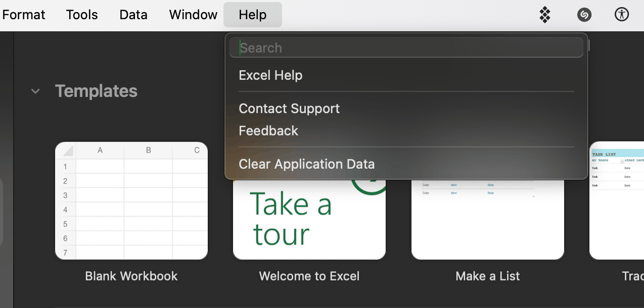
Task: Click the diamond-grid menu bar icon
Action: [545, 15]
